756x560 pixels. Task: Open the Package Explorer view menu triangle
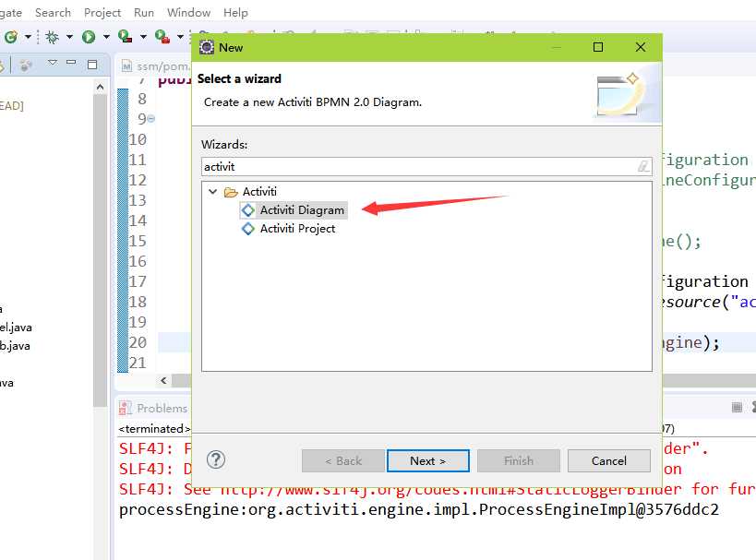click(x=53, y=63)
